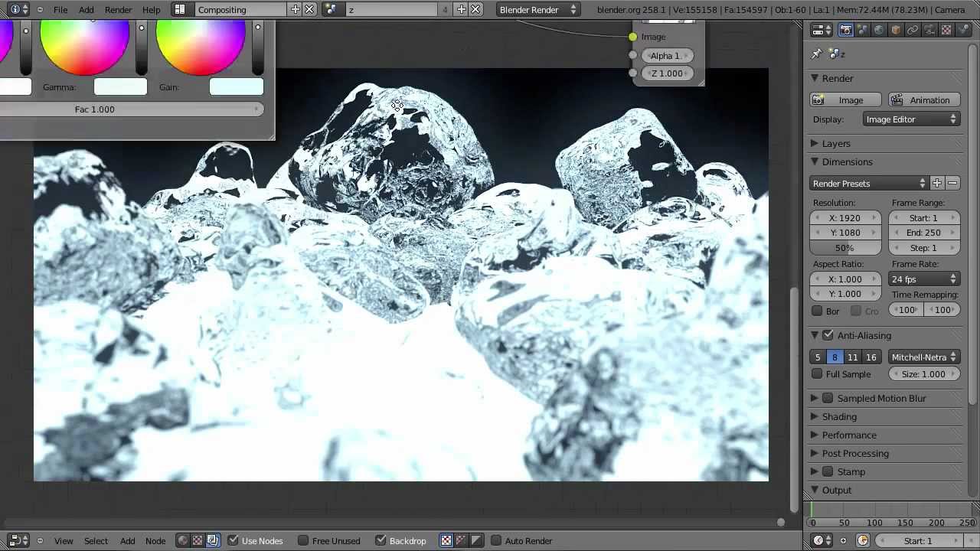Enable the Free Unused checkbox
This screenshot has width=980, height=551.
point(303,540)
